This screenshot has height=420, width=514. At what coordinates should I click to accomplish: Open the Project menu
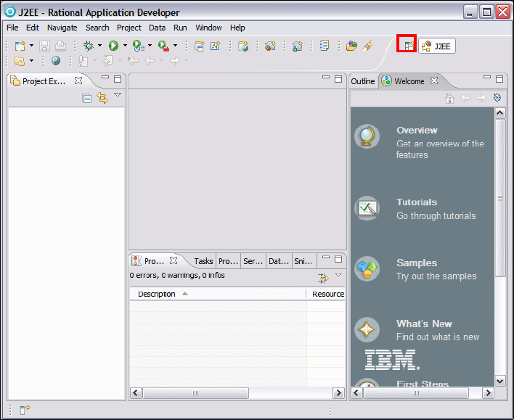point(128,28)
